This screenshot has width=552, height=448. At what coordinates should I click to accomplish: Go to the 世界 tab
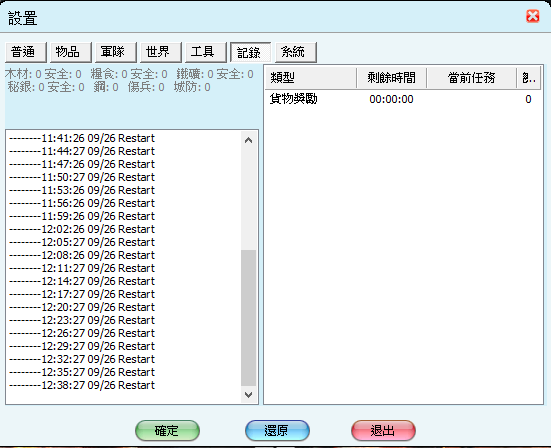tap(161, 52)
